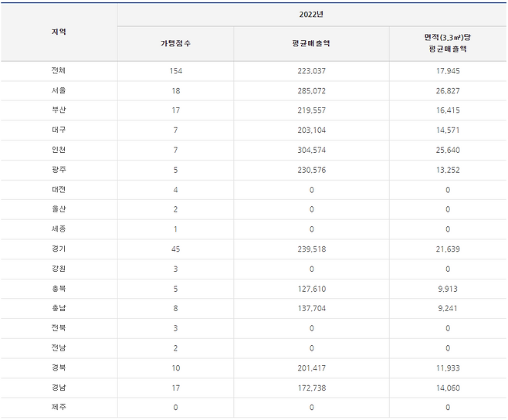508x420 pixels.
Task: Click the 전체 row label
Action: pyautogui.click(x=59, y=71)
